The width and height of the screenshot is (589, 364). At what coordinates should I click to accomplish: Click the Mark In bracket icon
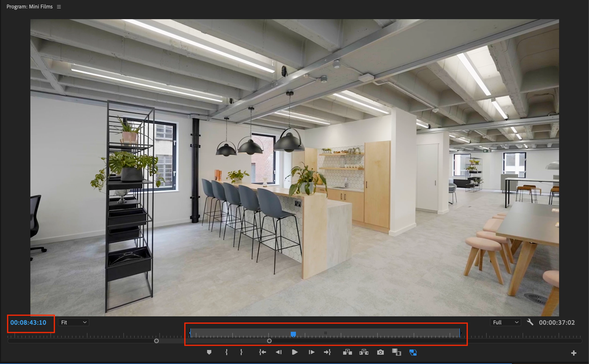(226, 352)
